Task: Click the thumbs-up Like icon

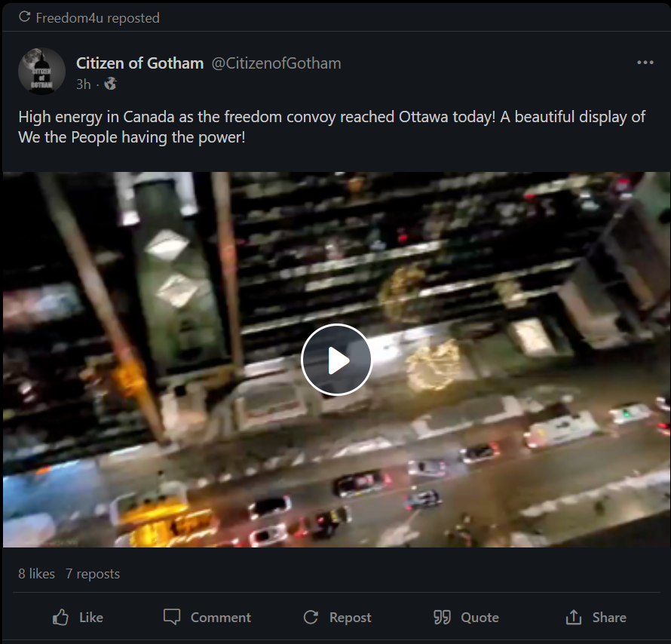Action: pyautogui.click(x=60, y=618)
